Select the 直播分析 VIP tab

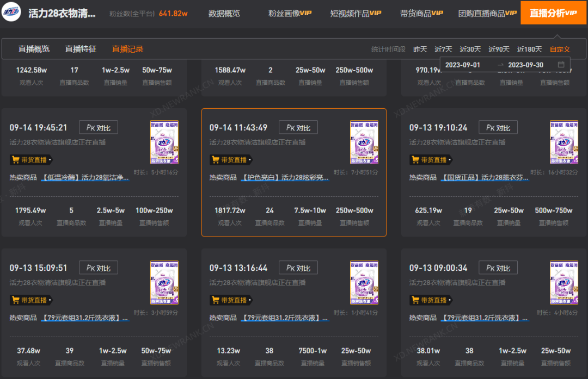[553, 13]
